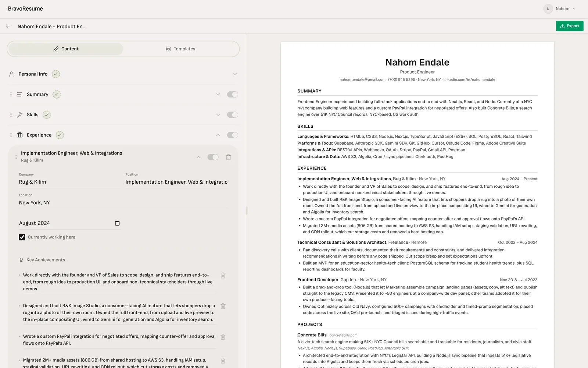The height and width of the screenshot is (368, 588).
Task: Edit the 'Wrote a custom PayPal integration' achievement
Action: tap(119, 340)
